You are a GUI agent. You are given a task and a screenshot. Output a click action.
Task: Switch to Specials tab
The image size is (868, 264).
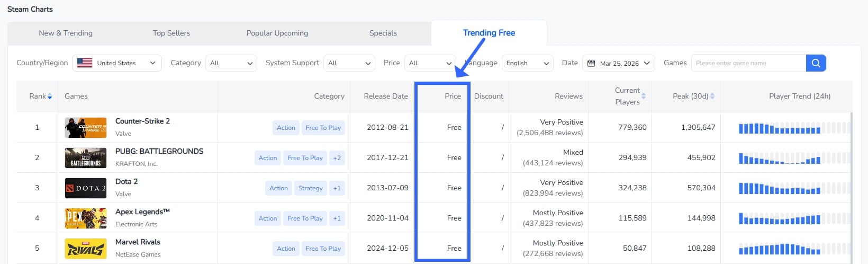pos(383,33)
